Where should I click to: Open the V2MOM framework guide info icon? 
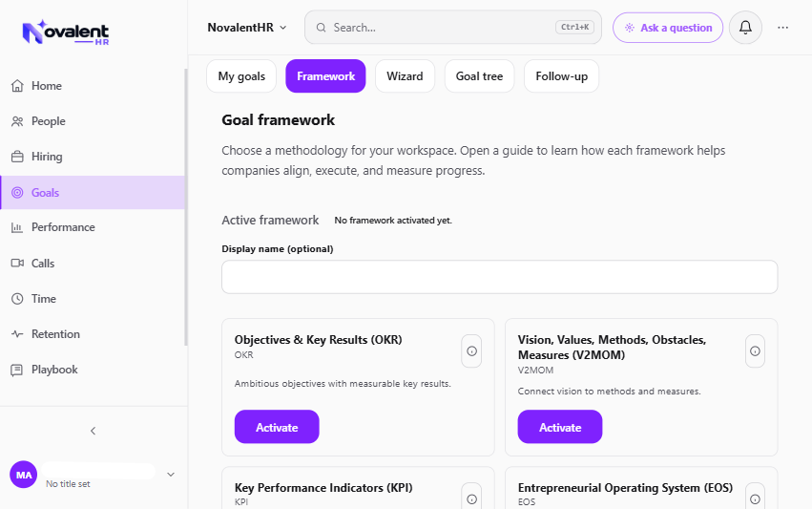point(755,350)
